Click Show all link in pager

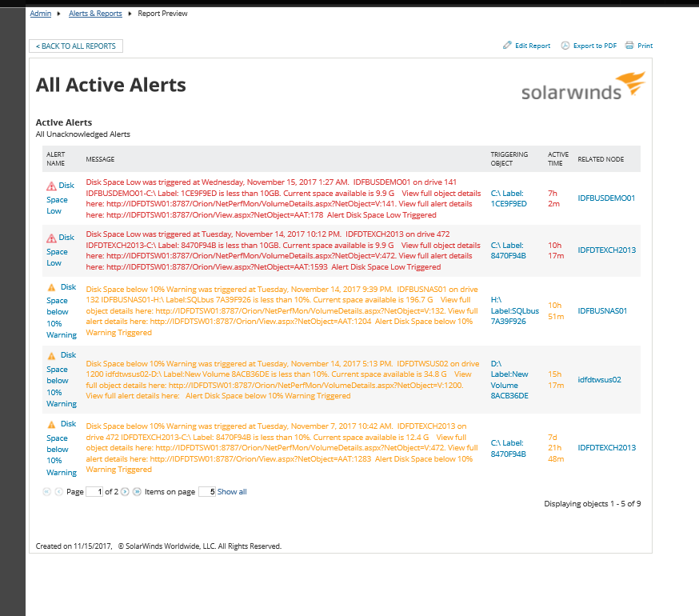232,491
